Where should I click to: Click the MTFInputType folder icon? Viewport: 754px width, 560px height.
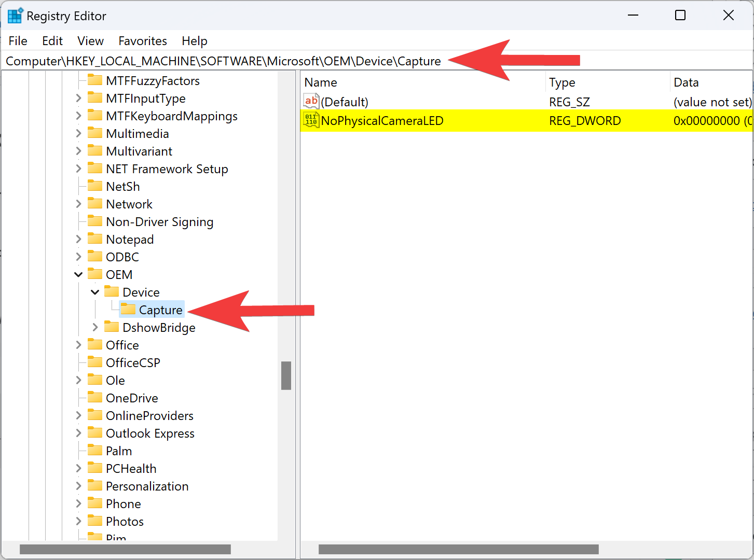(x=95, y=97)
